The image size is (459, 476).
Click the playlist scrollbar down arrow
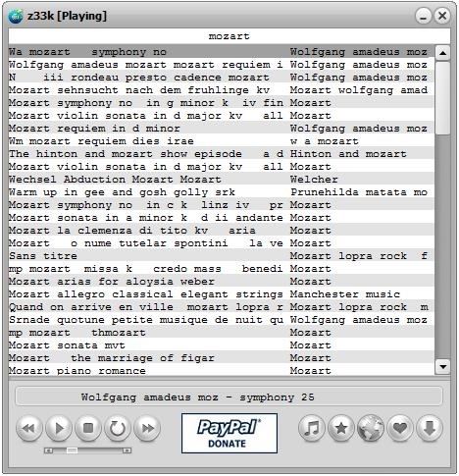click(442, 367)
